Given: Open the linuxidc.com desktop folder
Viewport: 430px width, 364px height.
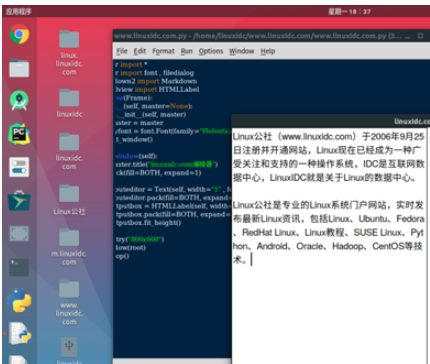Looking at the screenshot, I should [x=69, y=151].
